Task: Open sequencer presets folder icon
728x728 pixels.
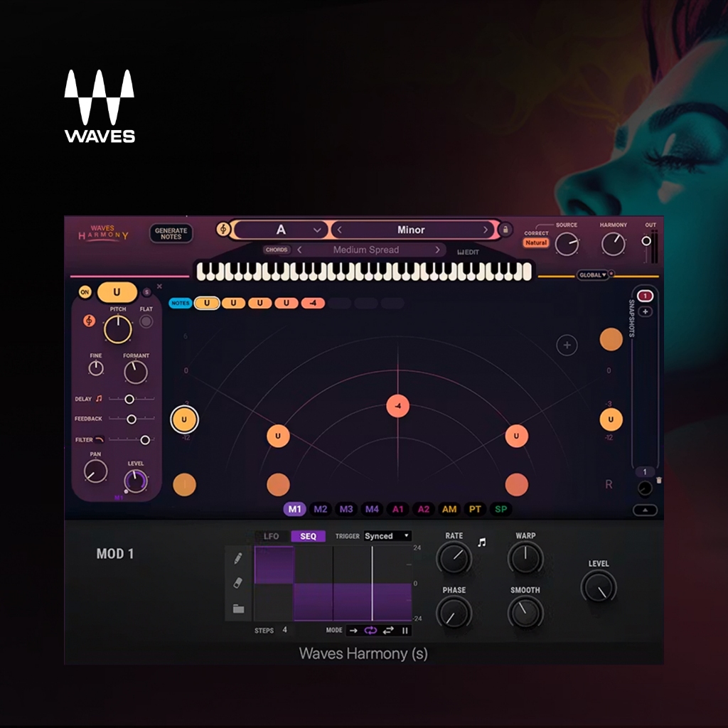Action: tap(238, 609)
